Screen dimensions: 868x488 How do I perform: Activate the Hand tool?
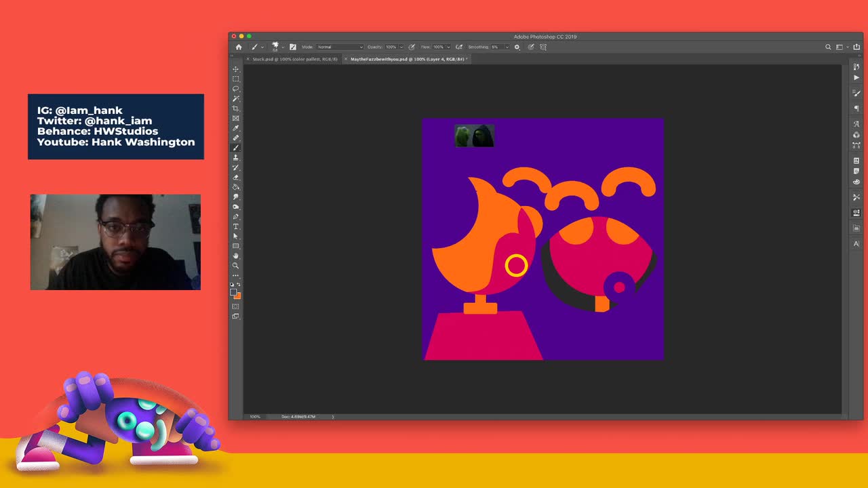coord(236,256)
